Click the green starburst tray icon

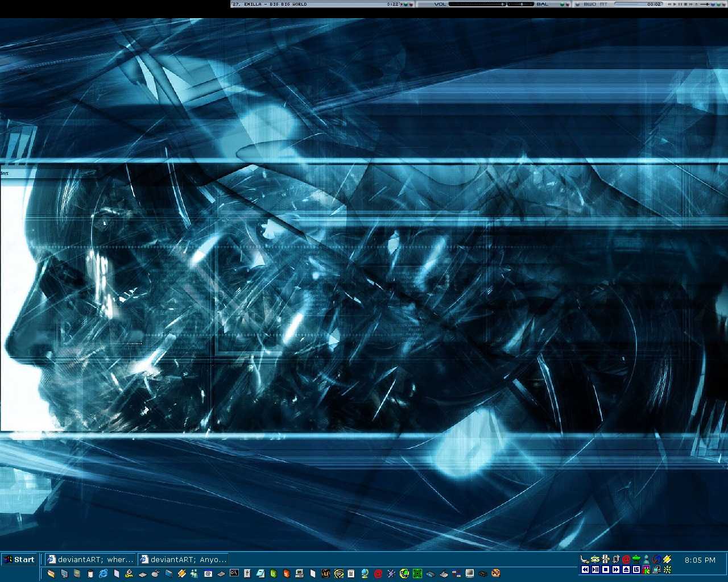[x=667, y=569]
